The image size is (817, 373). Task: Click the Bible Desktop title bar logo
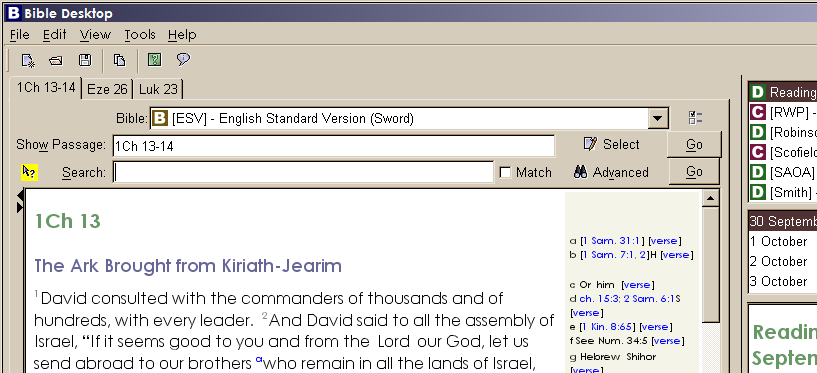(14, 13)
